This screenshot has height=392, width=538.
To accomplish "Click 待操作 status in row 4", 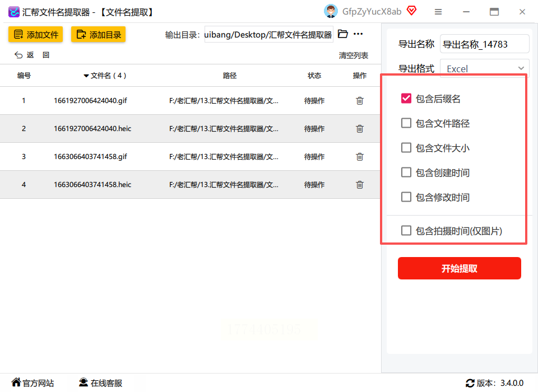I will [x=314, y=185].
